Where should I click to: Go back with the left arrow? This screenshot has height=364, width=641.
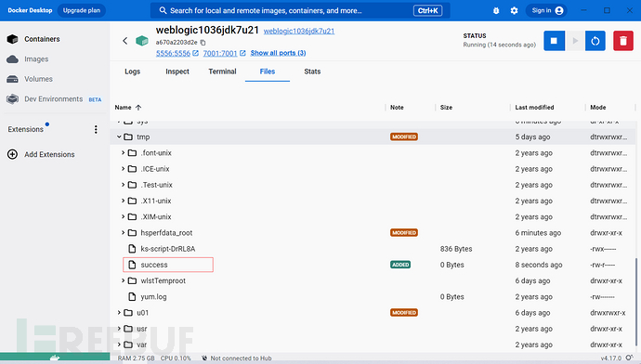(125, 41)
